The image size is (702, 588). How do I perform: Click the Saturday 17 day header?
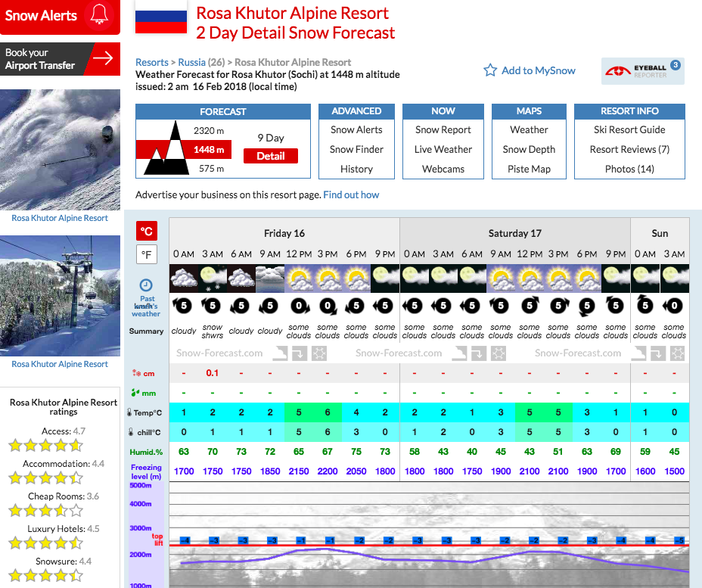point(515,233)
